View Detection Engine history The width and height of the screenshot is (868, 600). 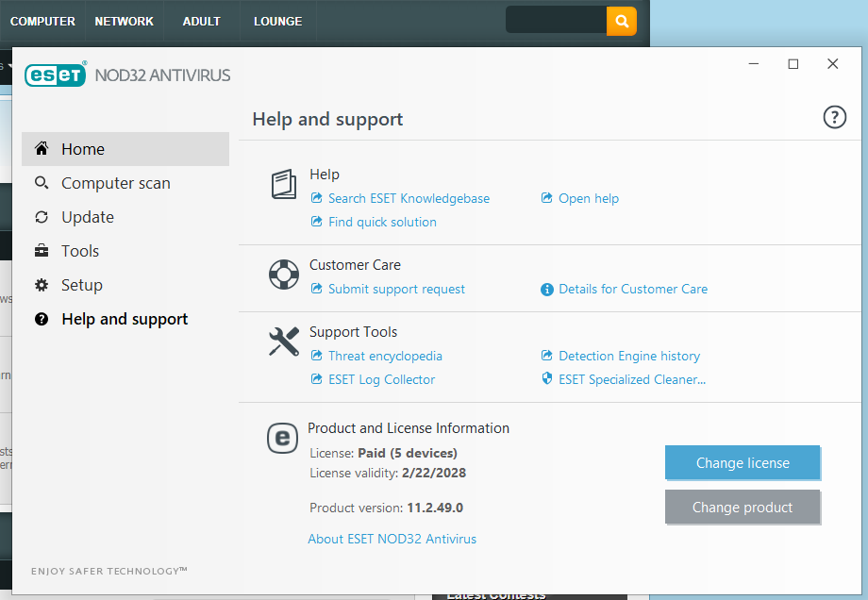(x=629, y=356)
